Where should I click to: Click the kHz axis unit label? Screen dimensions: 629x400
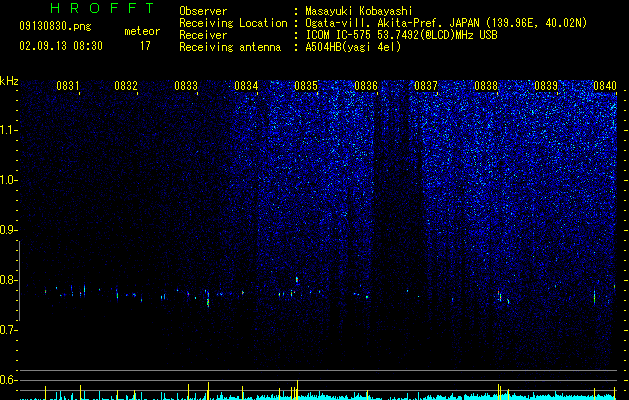9,81
